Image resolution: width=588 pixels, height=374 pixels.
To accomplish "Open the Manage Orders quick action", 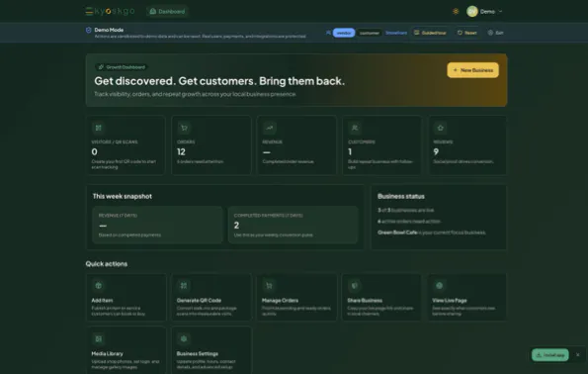I will pos(296,298).
